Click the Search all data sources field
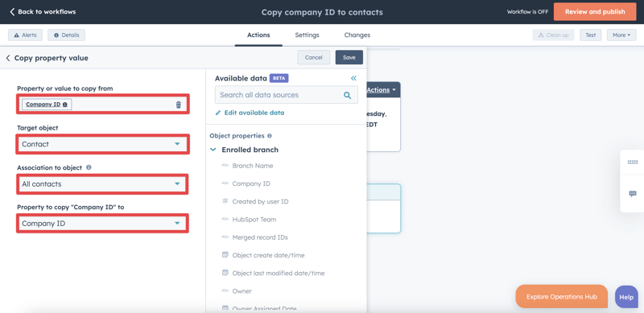This screenshot has width=644, height=313. click(287, 95)
